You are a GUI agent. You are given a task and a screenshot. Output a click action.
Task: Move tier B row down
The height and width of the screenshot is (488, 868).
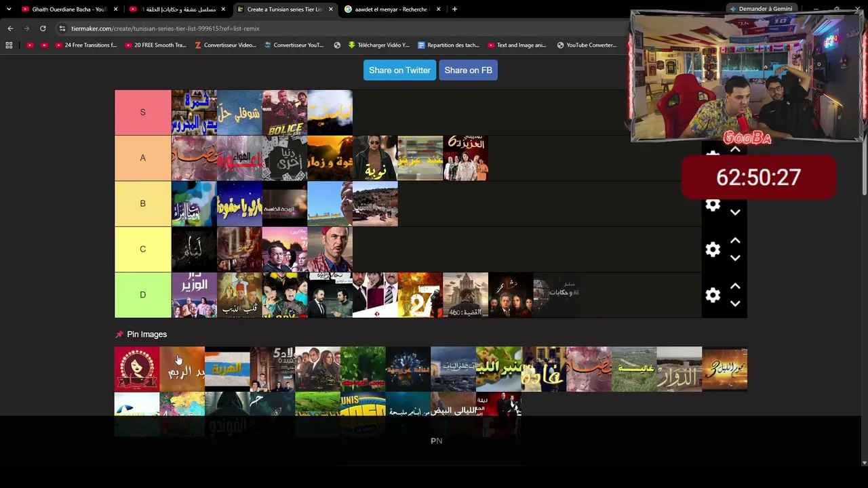pyautogui.click(x=735, y=213)
